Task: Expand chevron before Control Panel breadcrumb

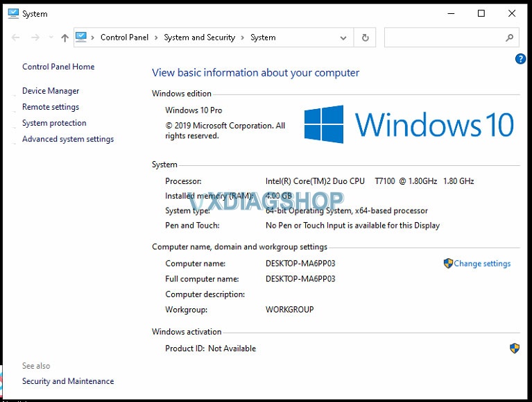Action: click(x=93, y=37)
